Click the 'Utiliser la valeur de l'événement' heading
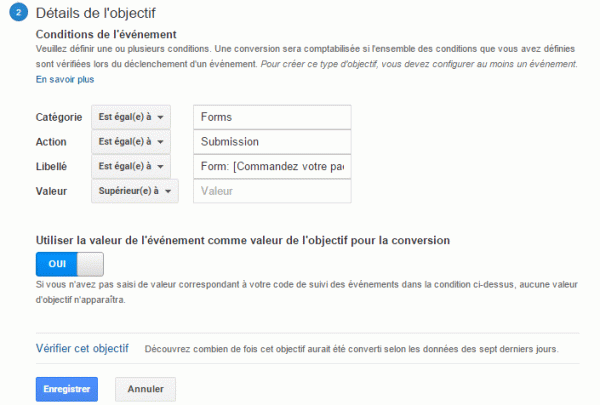 (x=242, y=240)
